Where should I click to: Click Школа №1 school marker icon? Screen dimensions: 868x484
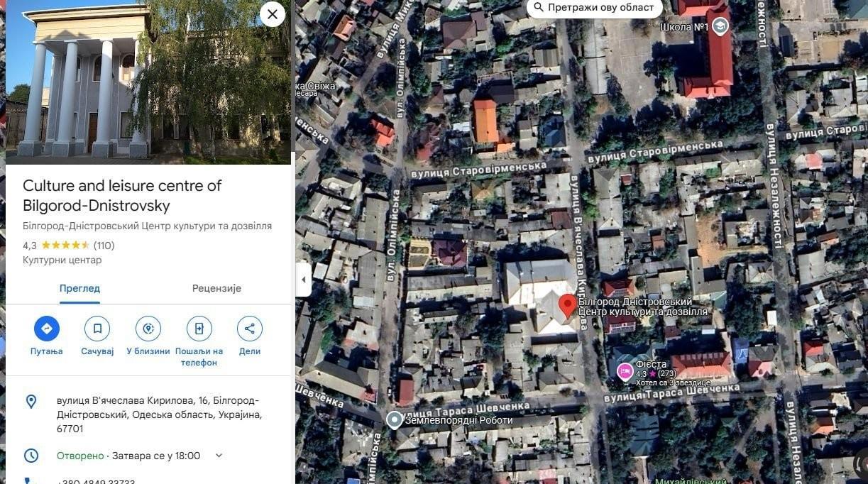coord(721,27)
